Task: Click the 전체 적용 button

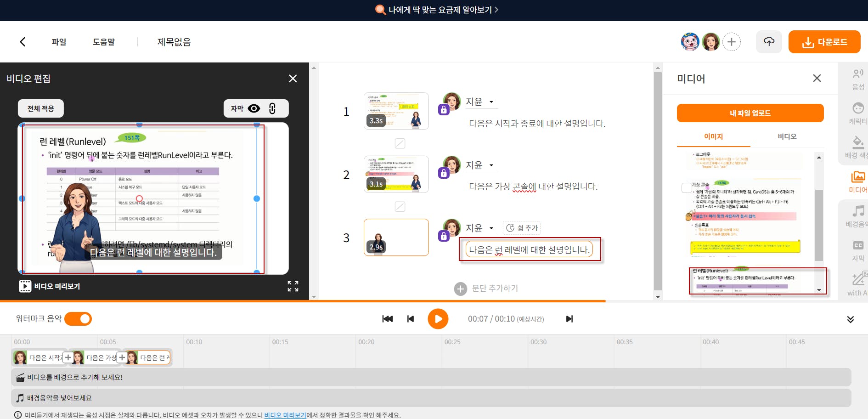Action: (41, 108)
